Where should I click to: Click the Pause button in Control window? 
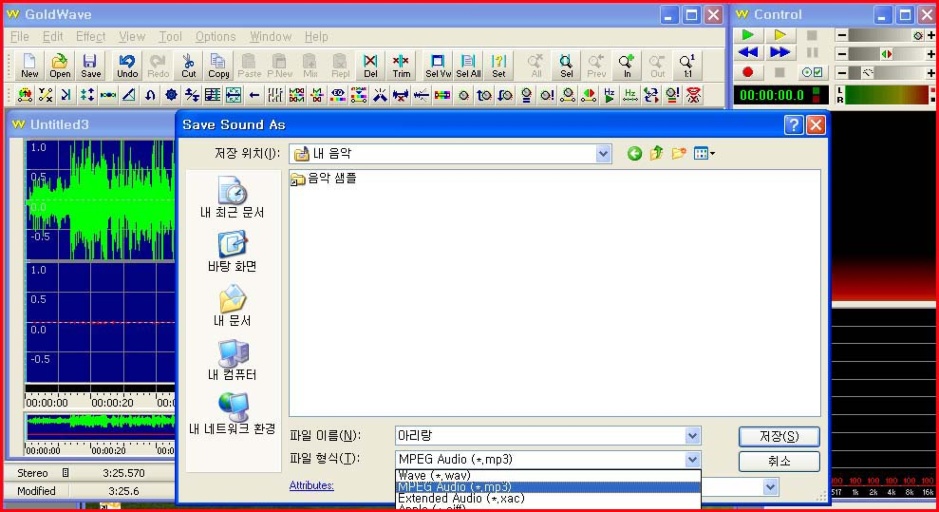(x=812, y=53)
